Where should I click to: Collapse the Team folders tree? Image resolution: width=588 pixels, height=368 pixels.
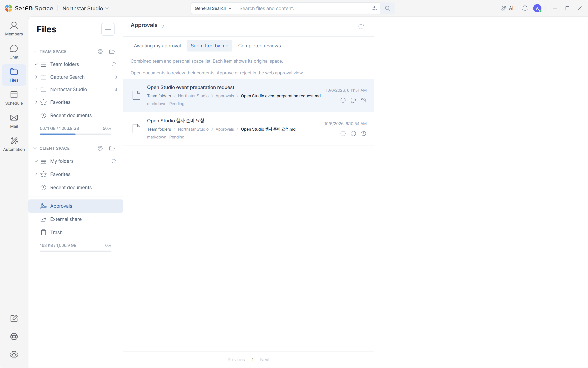point(36,64)
